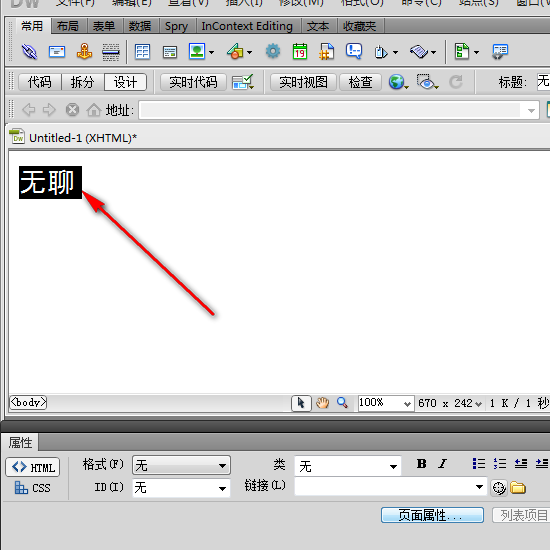The width and height of the screenshot is (550, 550).
Task: Click home page icon
Action: 94,110
